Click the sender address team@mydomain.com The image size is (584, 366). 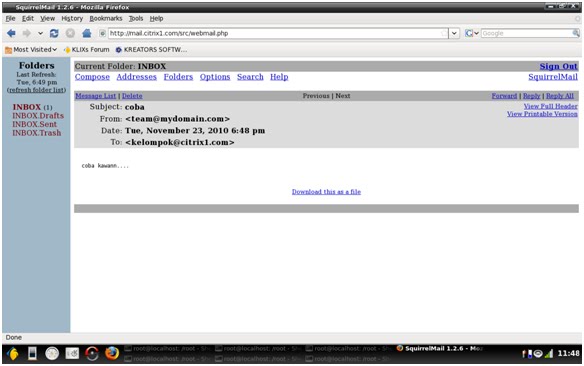point(177,119)
